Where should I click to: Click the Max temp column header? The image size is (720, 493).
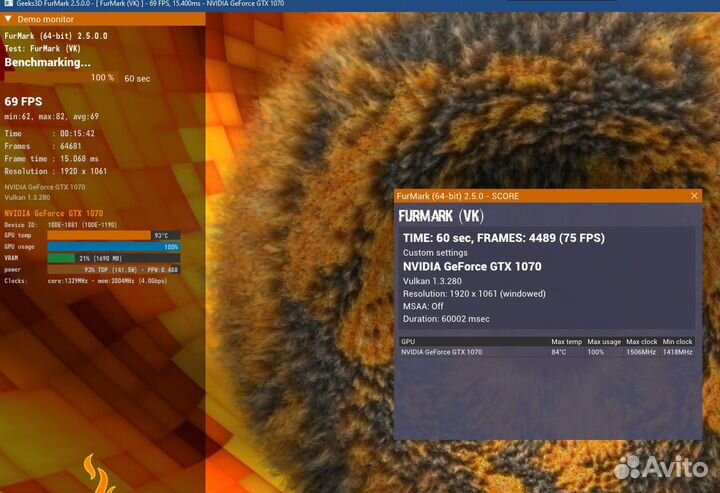tap(567, 342)
